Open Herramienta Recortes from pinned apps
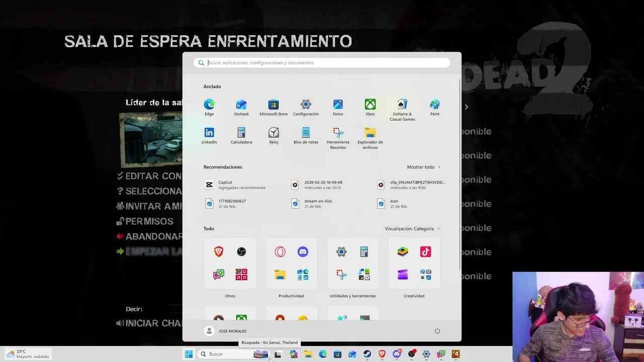The image size is (644, 362). [338, 138]
